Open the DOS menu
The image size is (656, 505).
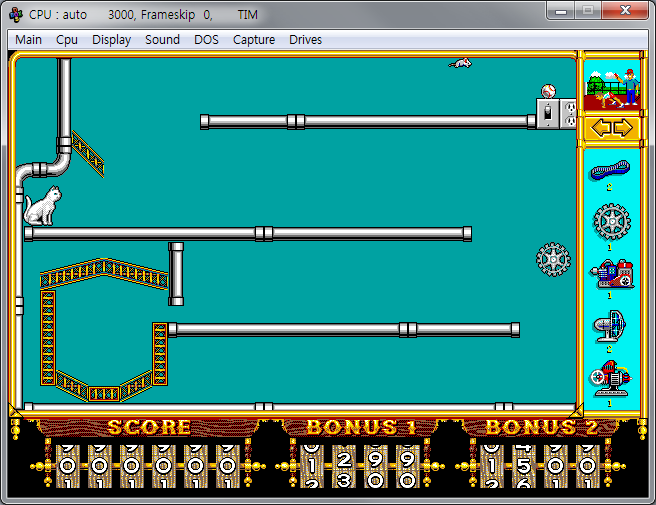(206, 40)
